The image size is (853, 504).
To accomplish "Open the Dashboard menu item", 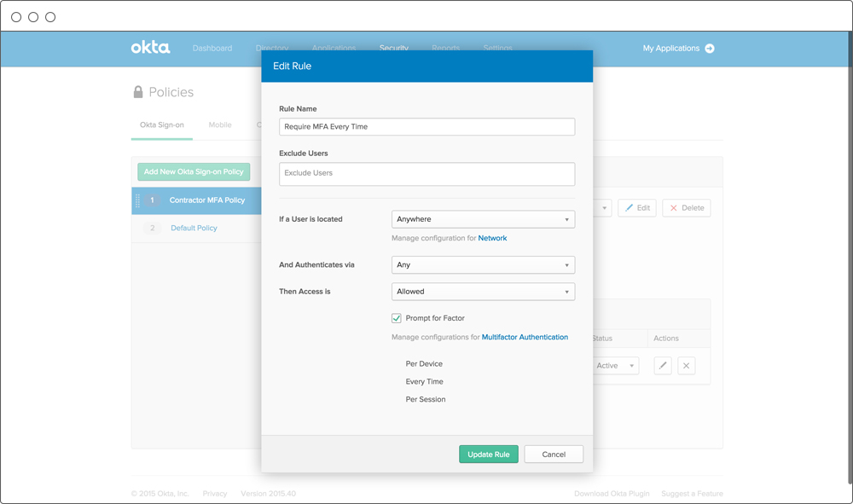I will pos(212,49).
